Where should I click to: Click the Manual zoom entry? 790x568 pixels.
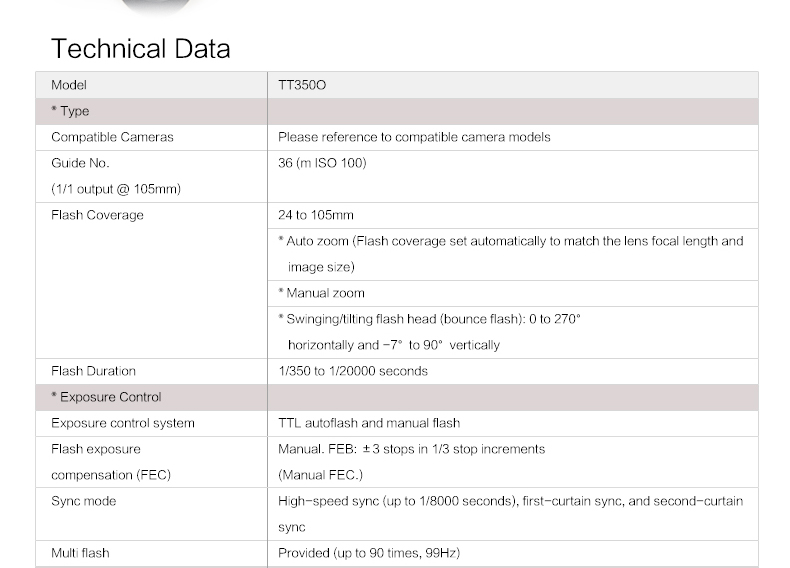(x=321, y=293)
